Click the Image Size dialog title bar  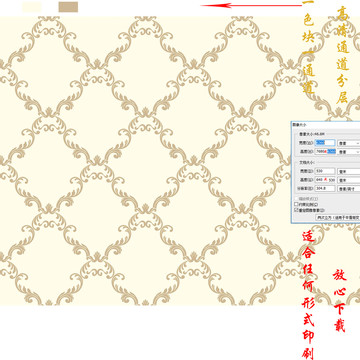325,124
